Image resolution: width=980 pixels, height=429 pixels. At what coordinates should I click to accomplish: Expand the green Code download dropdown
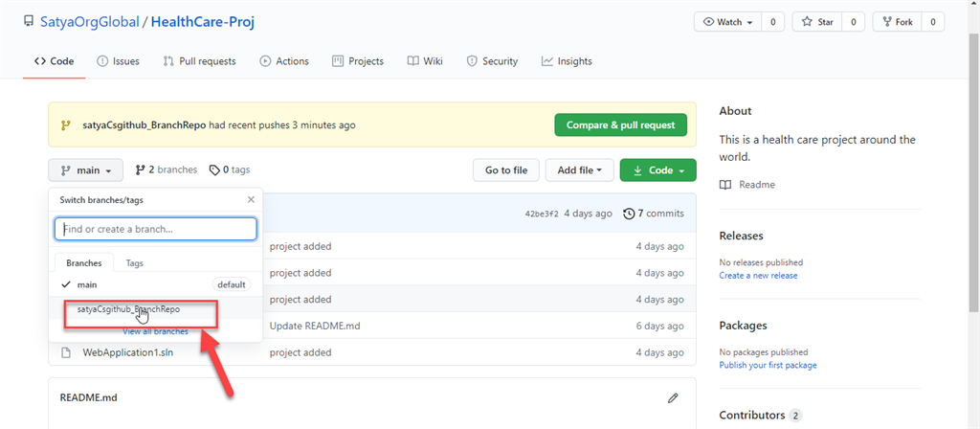(658, 170)
